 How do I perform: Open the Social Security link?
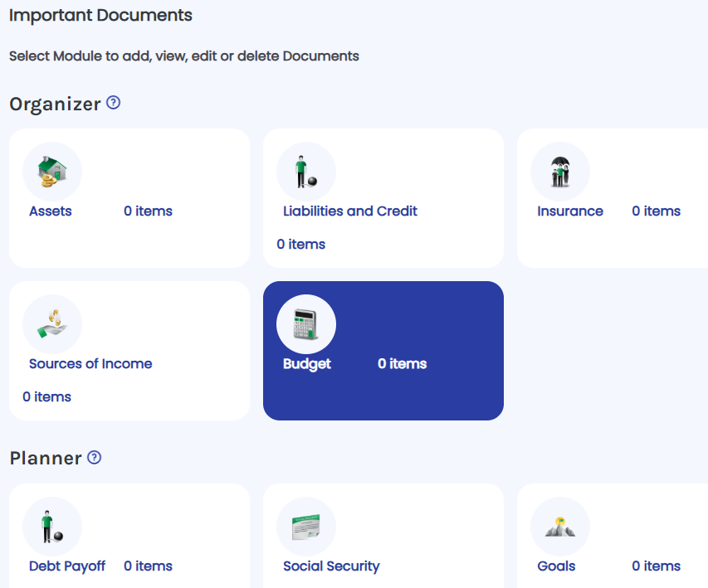tap(331, 566)
